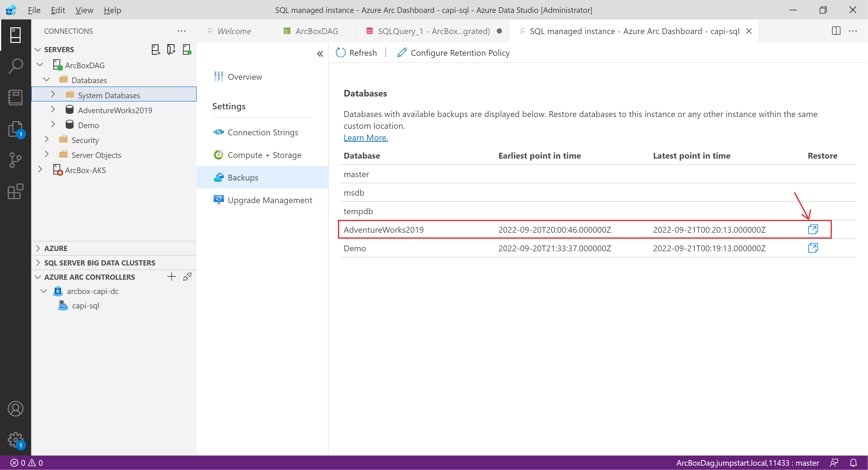Click the errors and warnings status indicator

(27, 463)
